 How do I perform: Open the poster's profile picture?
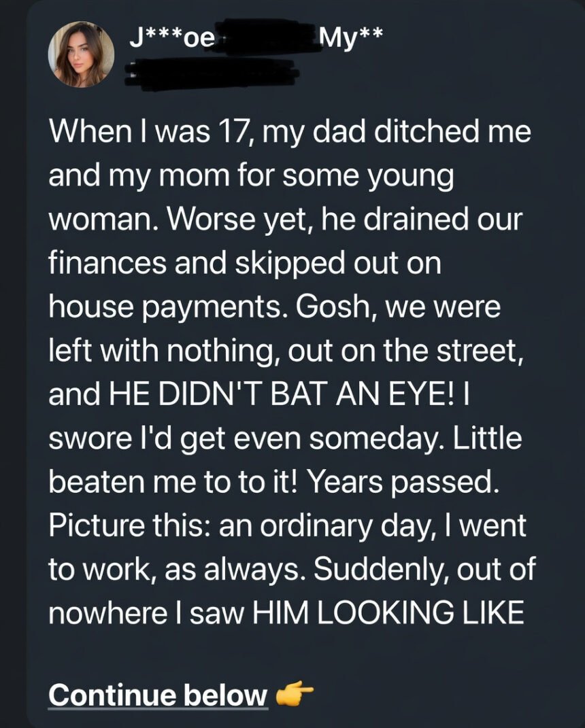click(81, 54)
